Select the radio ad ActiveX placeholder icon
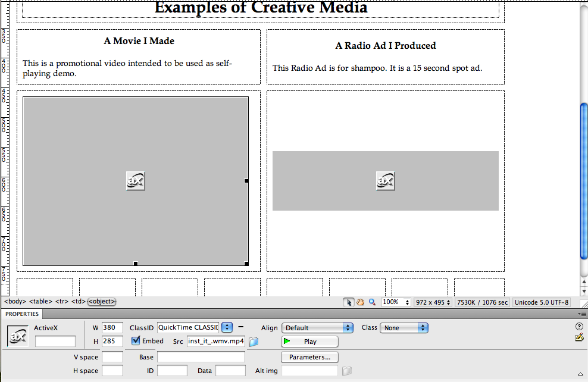This screenshot has height=382, width=588. [x=386, y=180]
